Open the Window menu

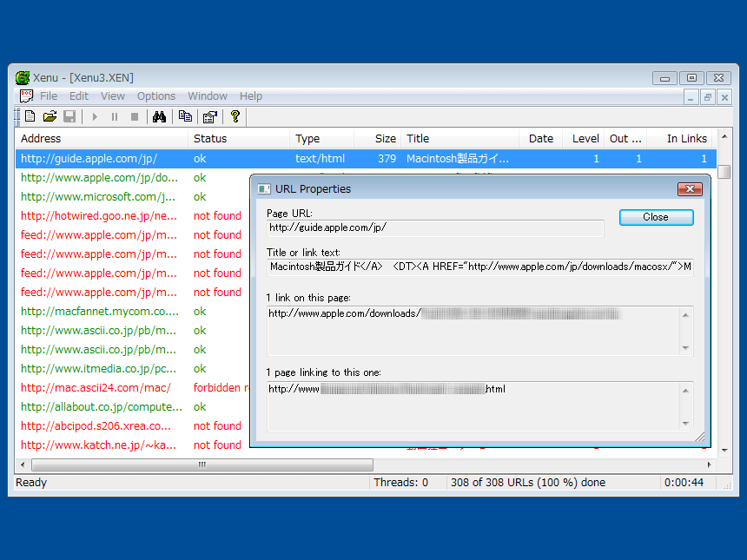[208, 96]
